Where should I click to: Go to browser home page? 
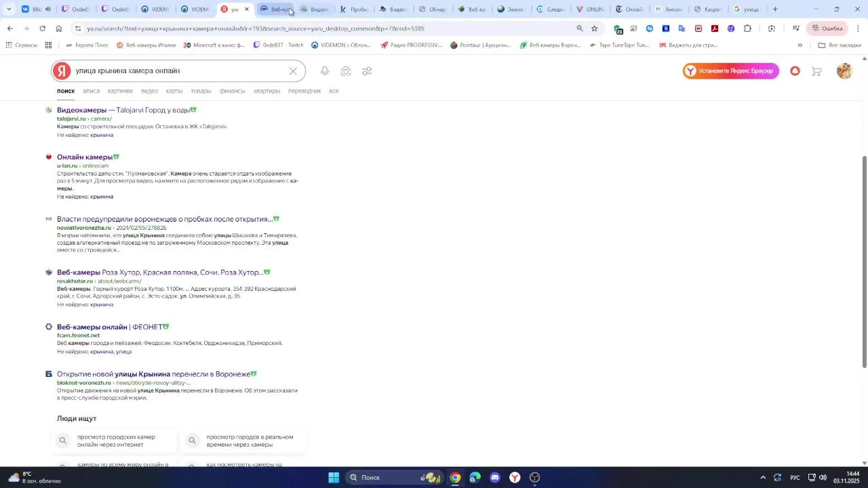[x=58, y=28]
